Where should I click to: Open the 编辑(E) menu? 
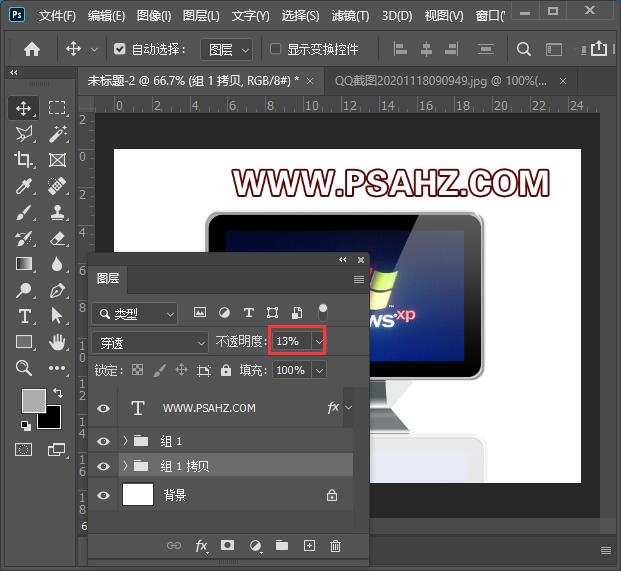tap(106, 15)
